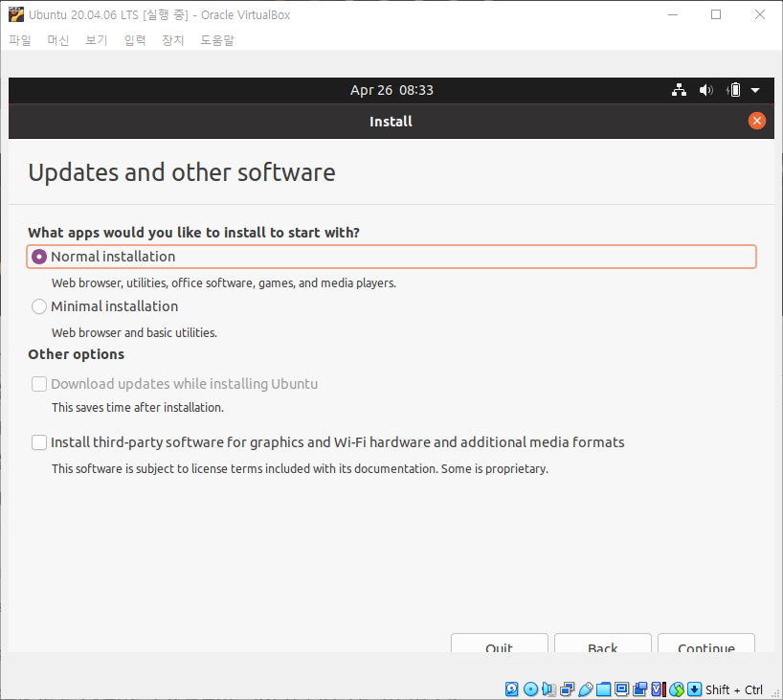This screenshot has height=700, width=783.
Task: Open the 머신 menu
Action: click(x=58, y=40)
